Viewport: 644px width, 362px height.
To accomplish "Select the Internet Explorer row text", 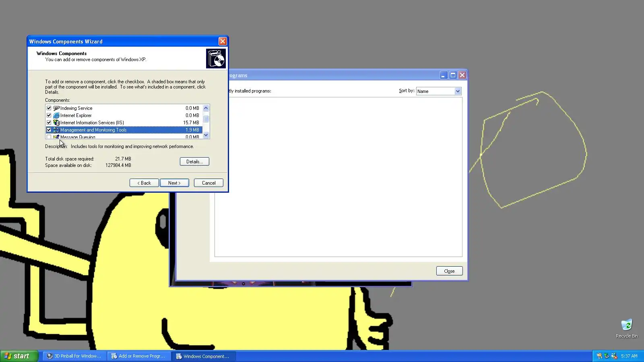I will pos(76,115).
